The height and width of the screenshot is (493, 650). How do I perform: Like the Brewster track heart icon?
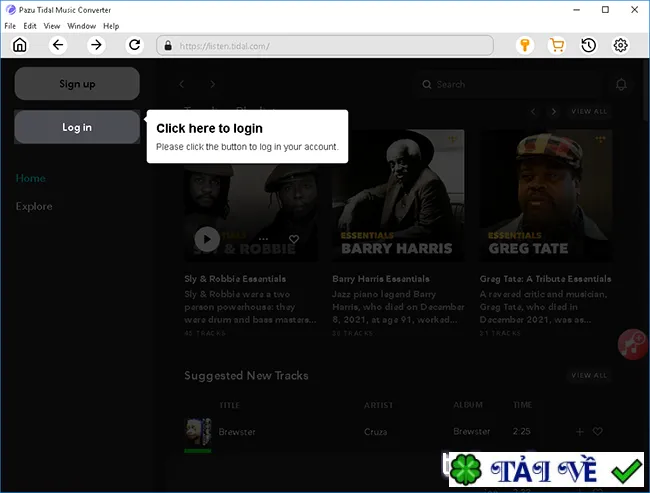tap(597, 431)
